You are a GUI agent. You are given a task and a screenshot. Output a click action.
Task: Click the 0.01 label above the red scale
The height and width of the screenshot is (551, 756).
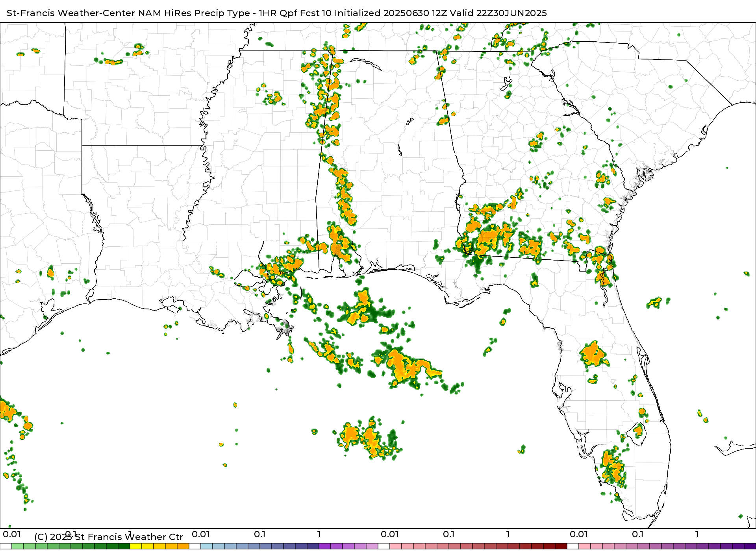point(389,534)
